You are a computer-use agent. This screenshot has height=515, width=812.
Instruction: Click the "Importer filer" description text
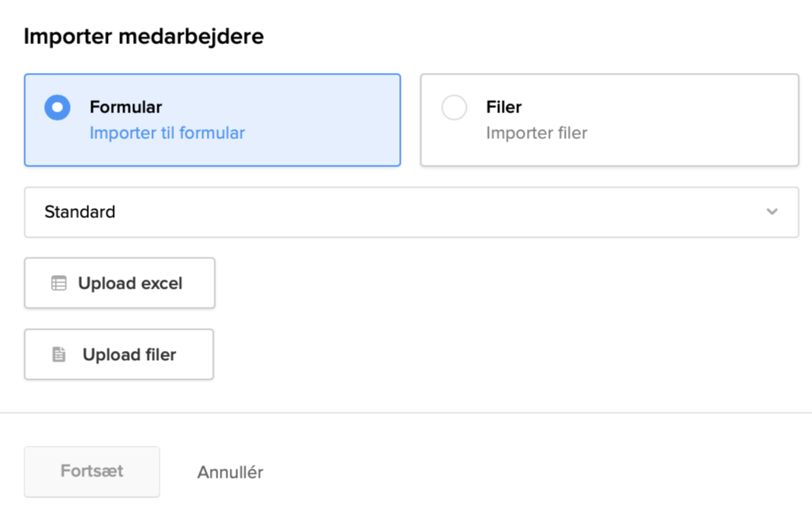pyautogui.click(x=536, y=133)
